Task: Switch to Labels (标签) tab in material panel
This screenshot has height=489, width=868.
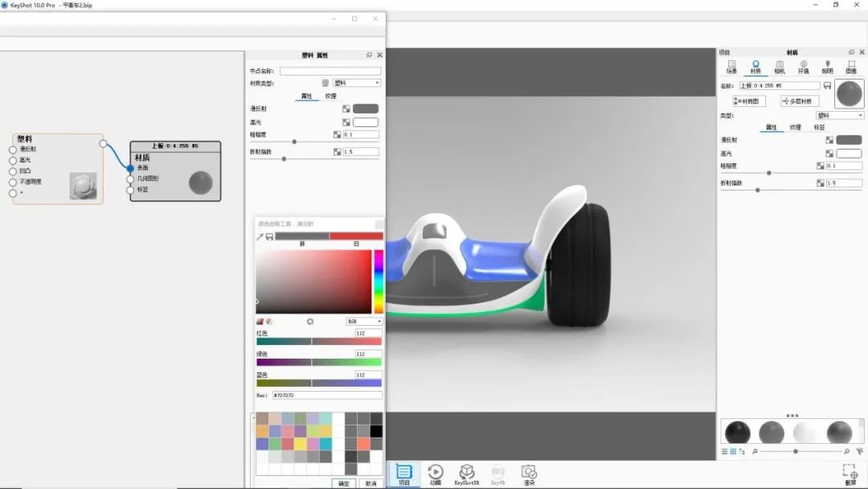Action: coord(819,127)
